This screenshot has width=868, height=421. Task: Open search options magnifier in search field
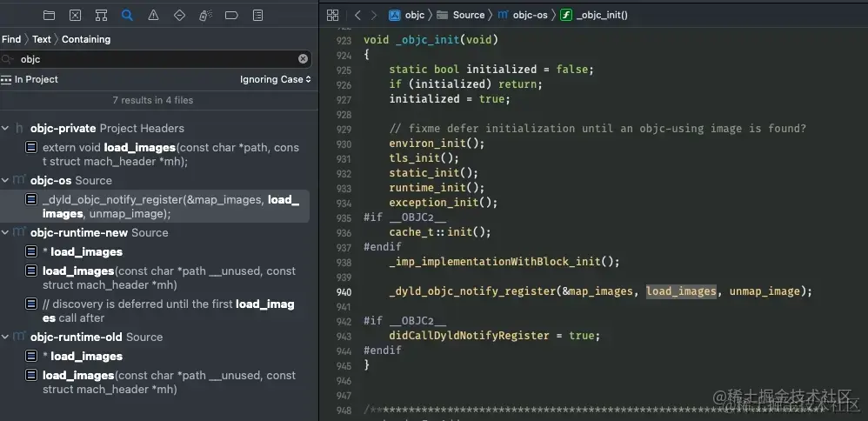[x=7, y=59]
